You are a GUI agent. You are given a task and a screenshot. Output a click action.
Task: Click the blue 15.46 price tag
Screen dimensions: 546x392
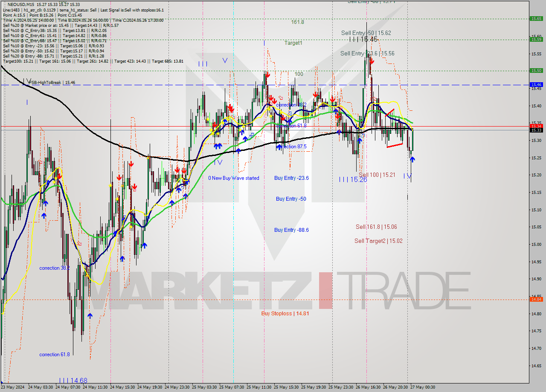point(536,85)
